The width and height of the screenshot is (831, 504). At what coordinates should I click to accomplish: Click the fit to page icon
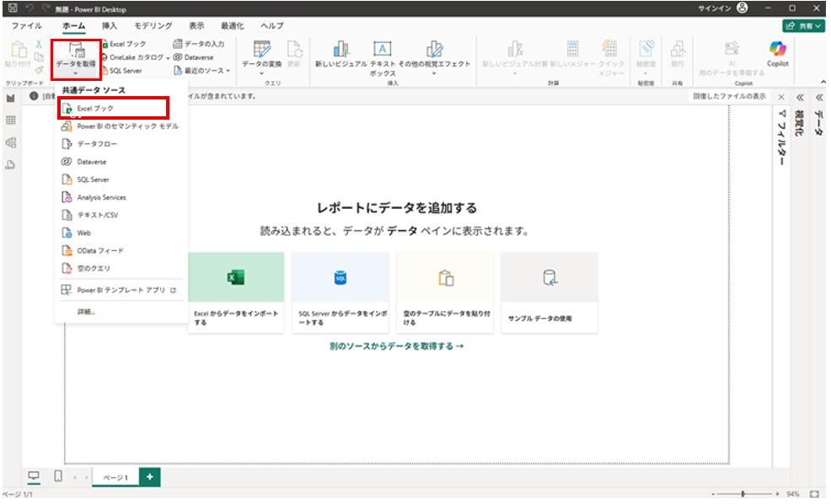[814, 494]
